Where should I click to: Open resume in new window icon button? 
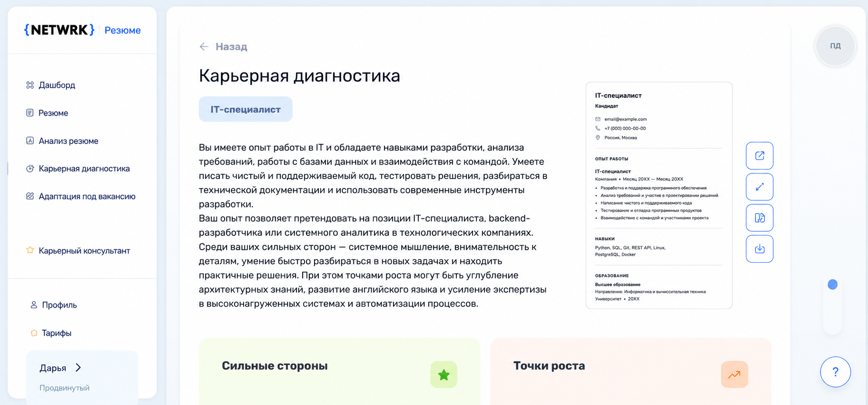(760, 155)
